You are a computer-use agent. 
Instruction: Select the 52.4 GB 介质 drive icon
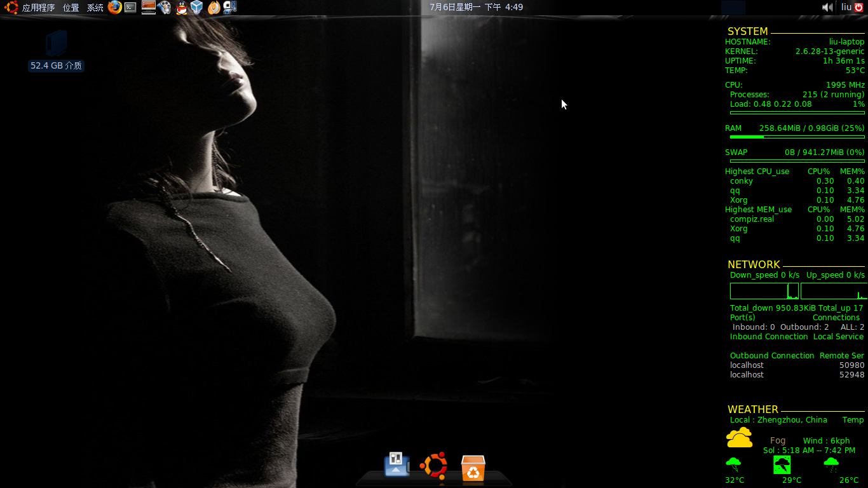56,43
